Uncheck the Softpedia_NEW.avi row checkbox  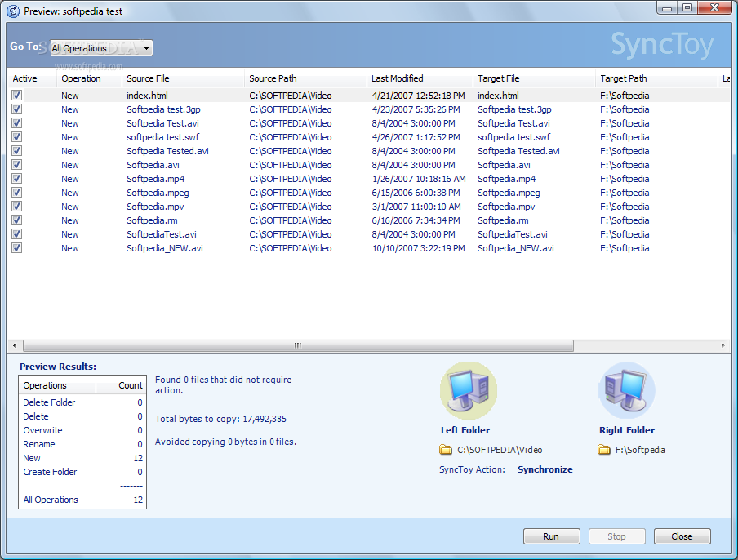[x=17, y=248]
